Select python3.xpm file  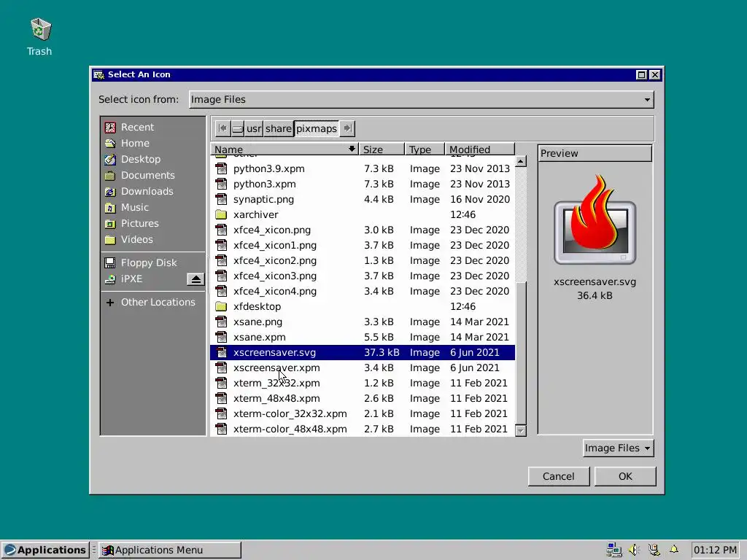tap(362, 184)
